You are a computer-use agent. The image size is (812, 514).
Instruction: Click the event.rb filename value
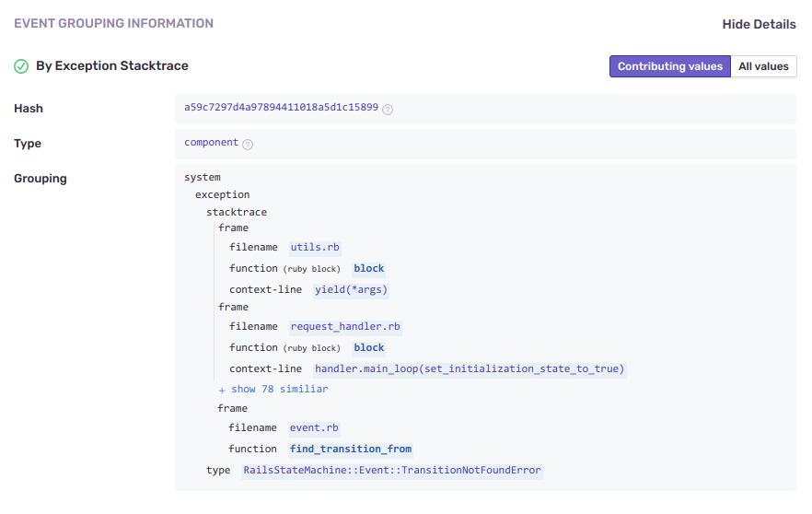pyautogui.click(x=314, y=427)
